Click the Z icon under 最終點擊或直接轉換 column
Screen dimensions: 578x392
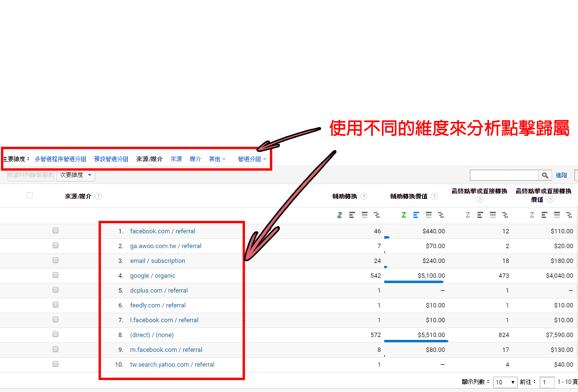point(468,215)
